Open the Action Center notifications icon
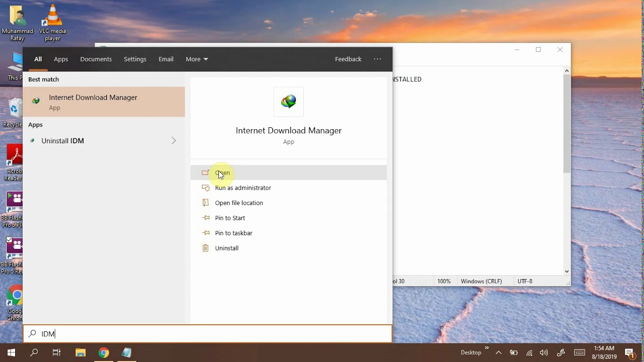The height and width of the screenshot is (362, 644). click(x=629, y=352)
